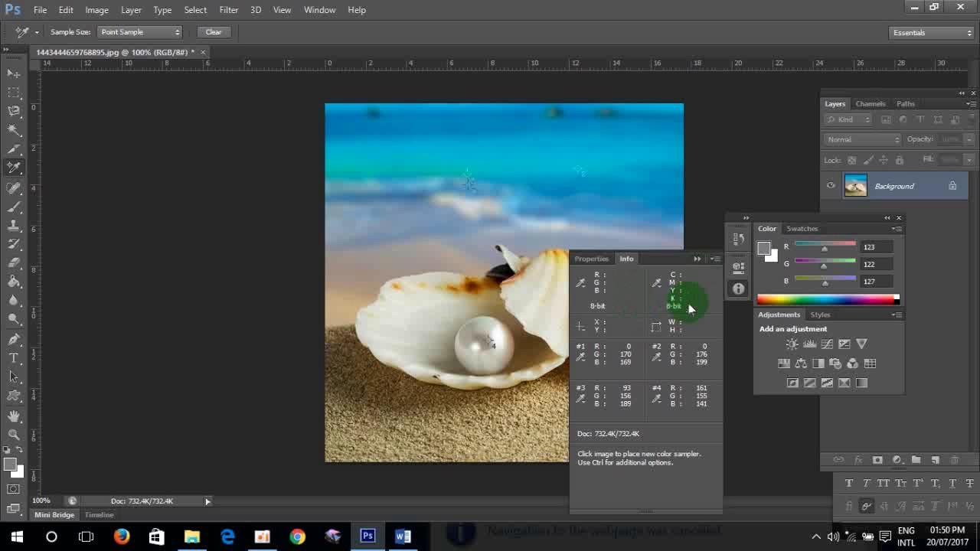Select the History Brush tool

(14, 244)
